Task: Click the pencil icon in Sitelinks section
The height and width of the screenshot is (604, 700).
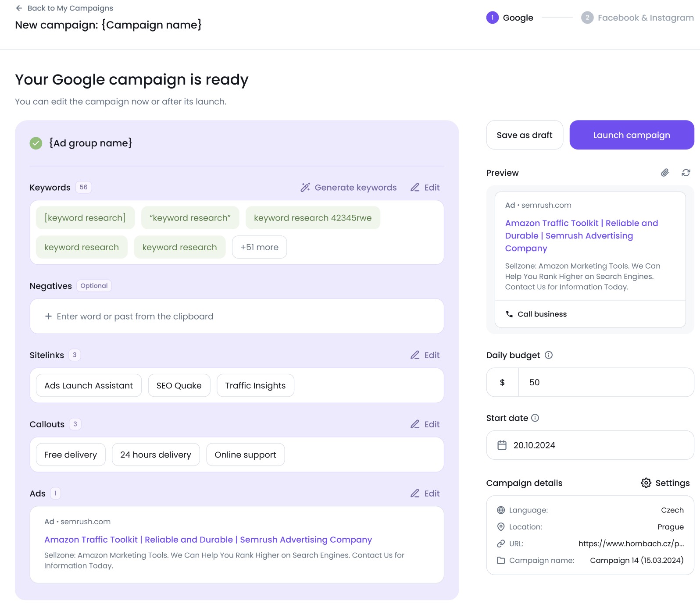Action: (x=415, y=355)
